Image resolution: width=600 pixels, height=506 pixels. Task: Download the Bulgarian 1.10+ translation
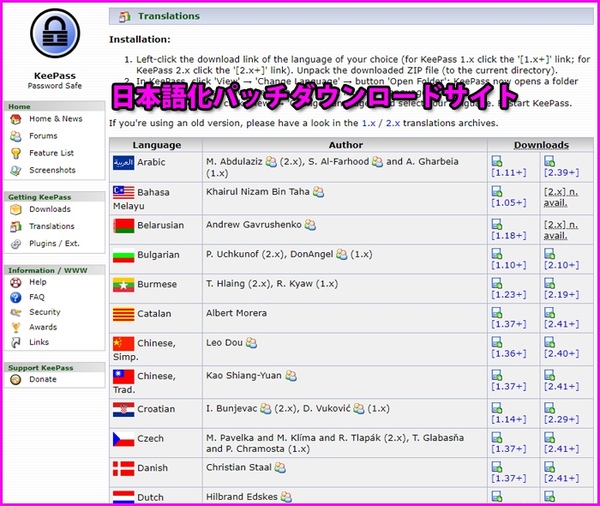(x=509, y=265)
